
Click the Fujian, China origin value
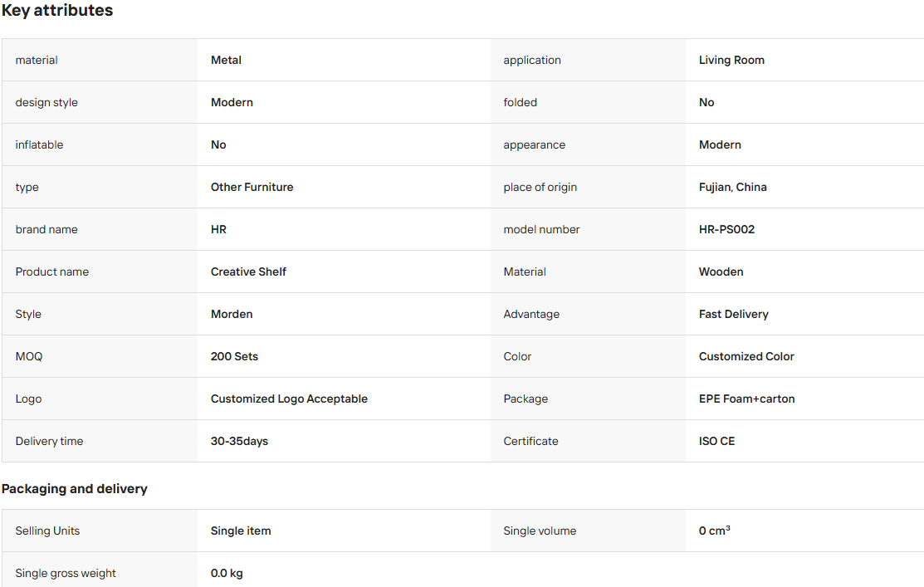(x=732, y=187)
